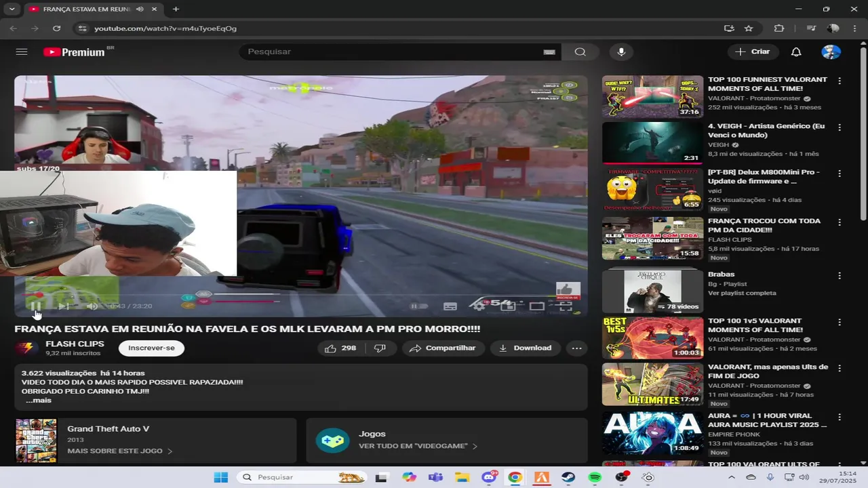This screenshot has width=868, height=488.
Task: Open the AURA 1 HOUR VIRAL playlist video
Action: pyautogui.click(x=652, y=432)
